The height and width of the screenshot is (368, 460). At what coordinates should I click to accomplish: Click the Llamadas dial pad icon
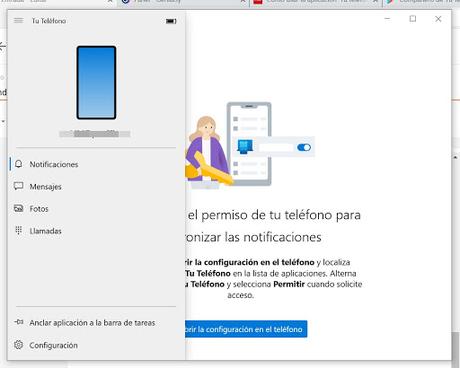tap(19, 230)
